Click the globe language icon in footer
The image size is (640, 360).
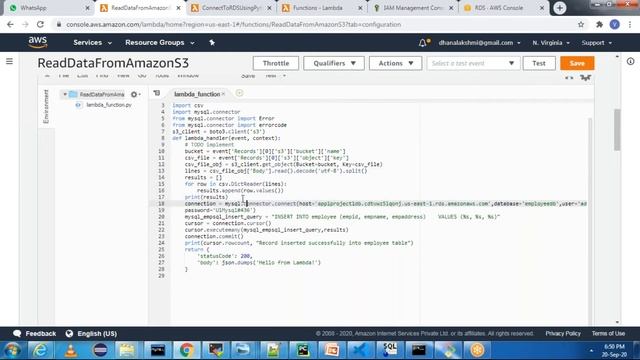tap(69, 333)
